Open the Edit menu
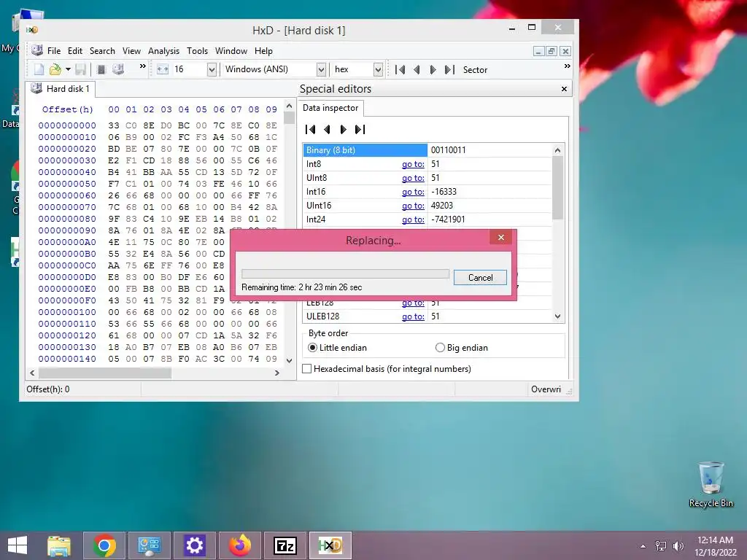The image size is (747, 560). 75,51
